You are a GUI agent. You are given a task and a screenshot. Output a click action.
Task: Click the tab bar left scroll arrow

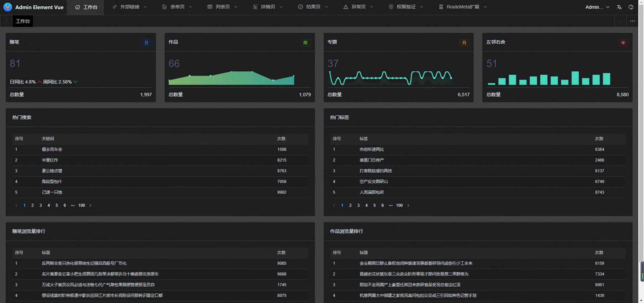(x=6, y=21)
